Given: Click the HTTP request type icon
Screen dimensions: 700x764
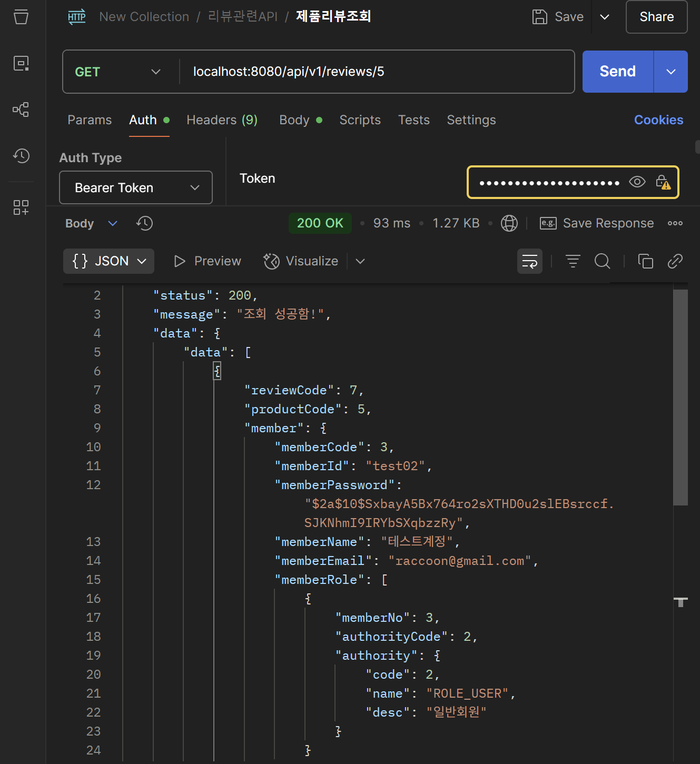Looking at the screenshot, I should [77, 17].
